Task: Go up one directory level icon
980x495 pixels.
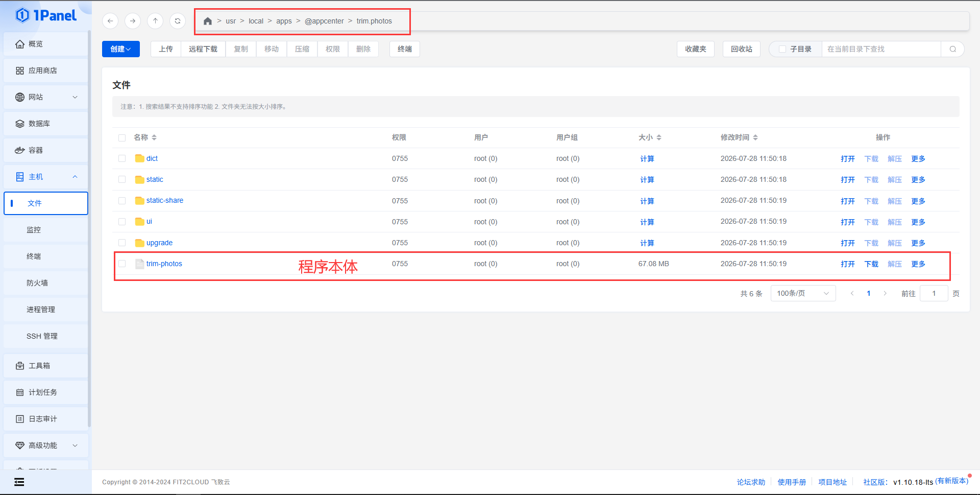Action: point(155,21)
